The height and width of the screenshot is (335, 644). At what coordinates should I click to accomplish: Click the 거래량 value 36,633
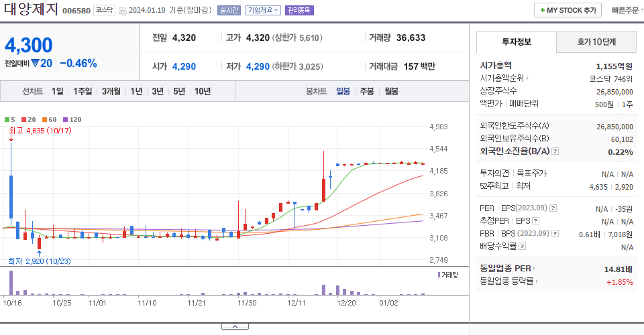tap(411, 38)
